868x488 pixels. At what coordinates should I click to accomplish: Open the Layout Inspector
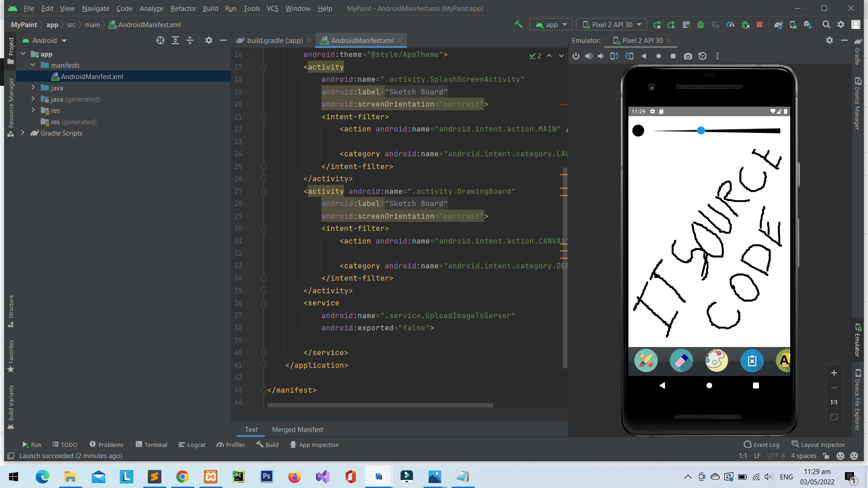818,445
